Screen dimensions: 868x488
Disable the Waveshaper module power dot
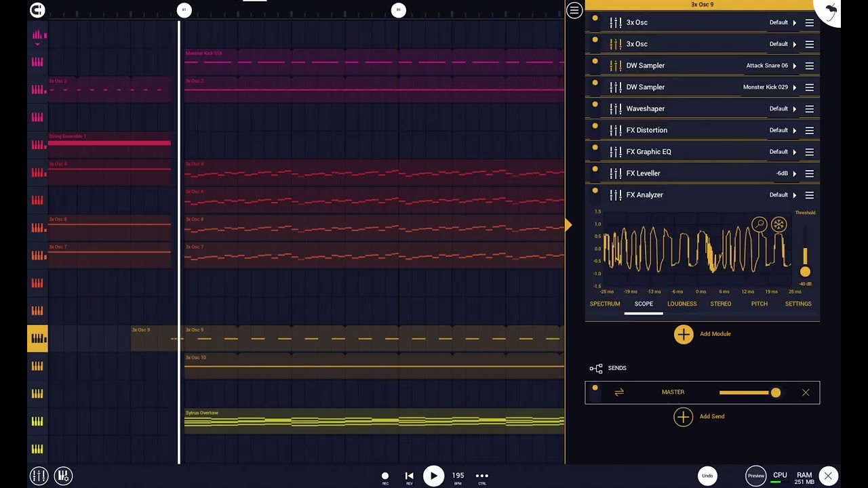point(595,105)
